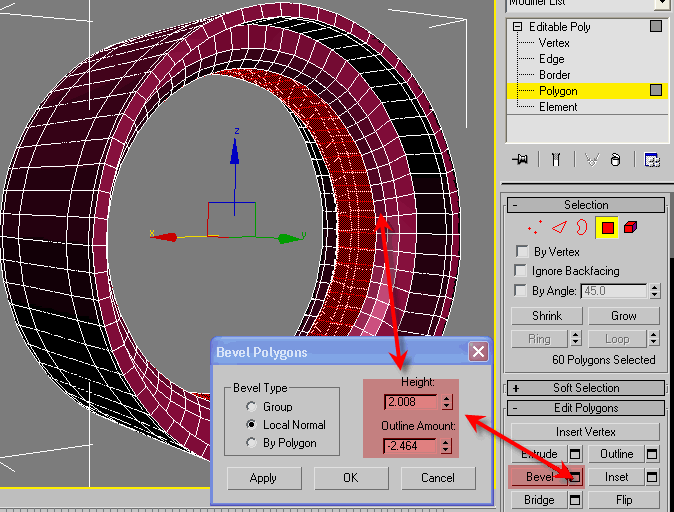Click Configure Modifier Sets icon

(x=651, y=160)
